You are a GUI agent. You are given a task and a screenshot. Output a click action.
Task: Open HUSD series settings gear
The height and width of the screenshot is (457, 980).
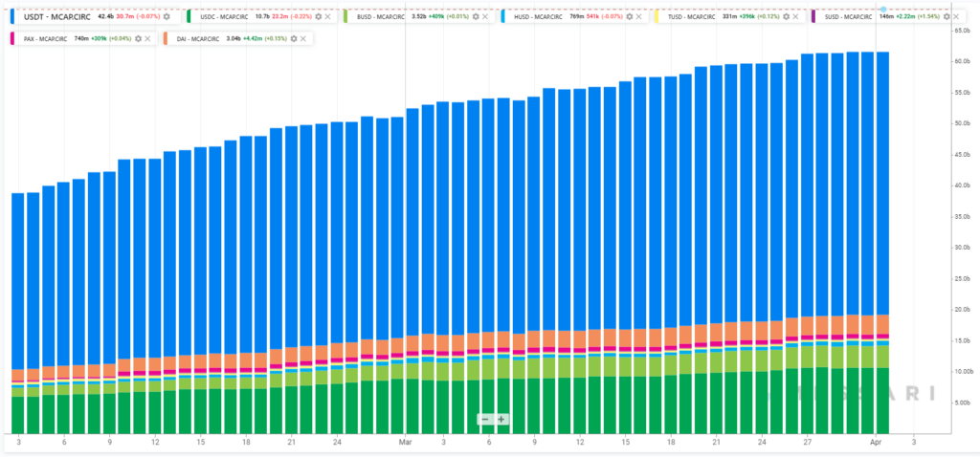tap(628, 16)
